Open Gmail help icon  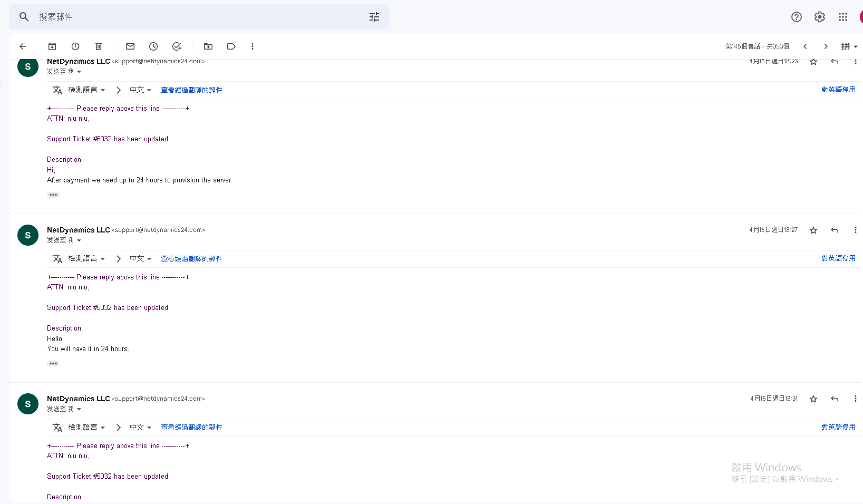click(x=797, y=17)
